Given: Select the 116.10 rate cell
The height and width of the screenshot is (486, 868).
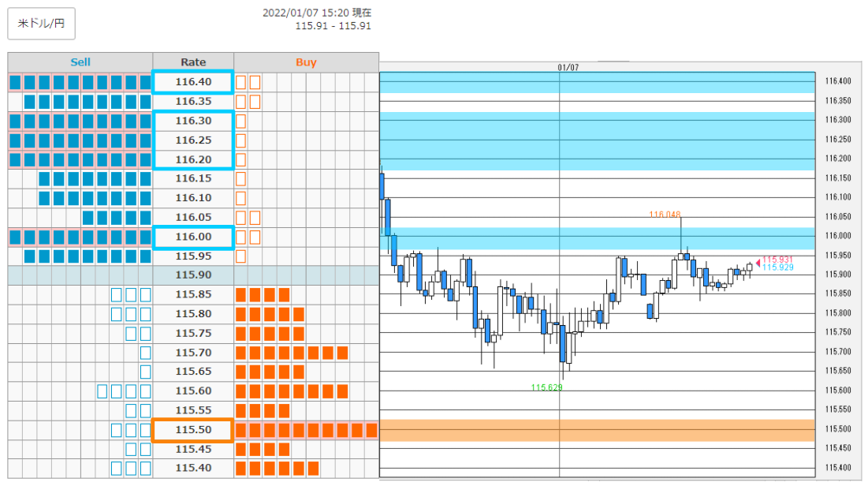Looking at the screenshot, I should [193, 198].
